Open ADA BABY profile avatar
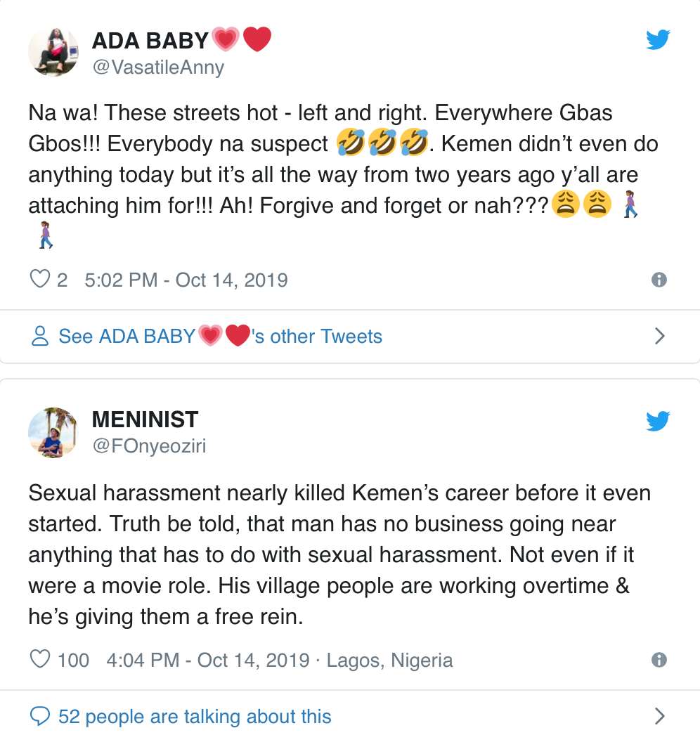 [53, 53]
